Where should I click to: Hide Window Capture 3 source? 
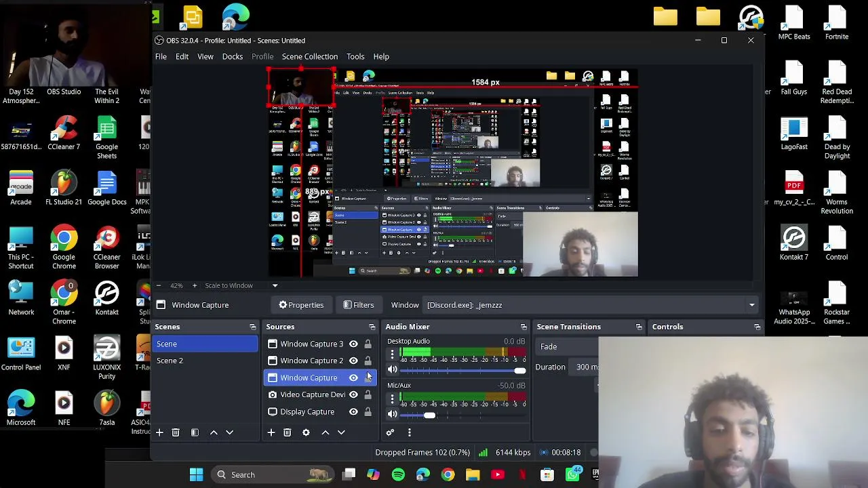(353, 344)
